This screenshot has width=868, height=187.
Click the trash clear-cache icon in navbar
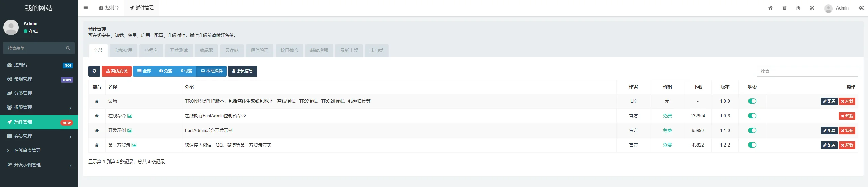784,8
